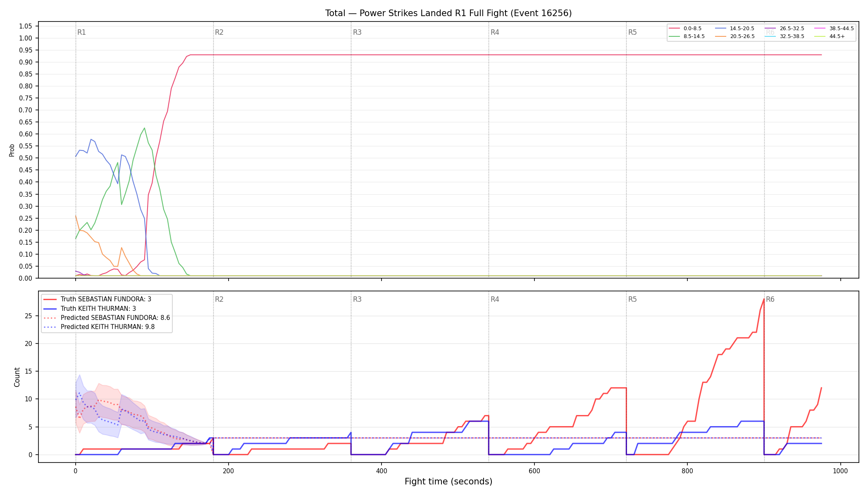Click the 0.50 tick on the Prob axis
This screenshot has height=496, width=868.
(25, 158)
